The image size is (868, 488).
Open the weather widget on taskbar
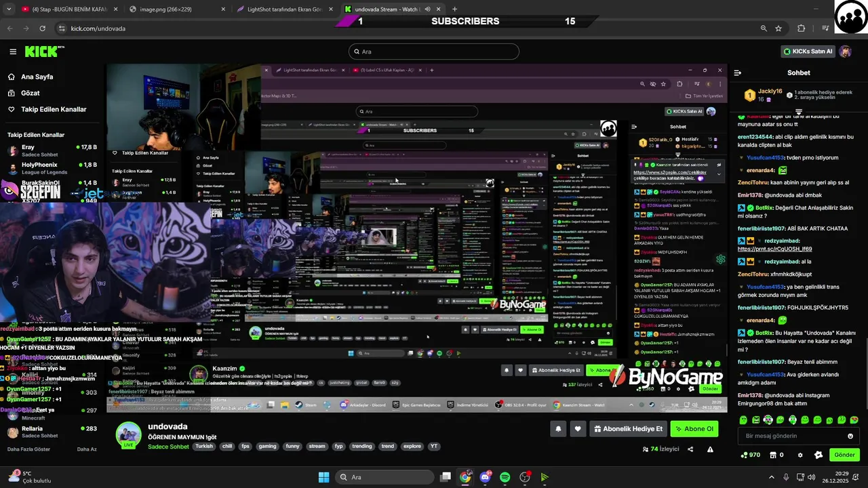point(28,477)
